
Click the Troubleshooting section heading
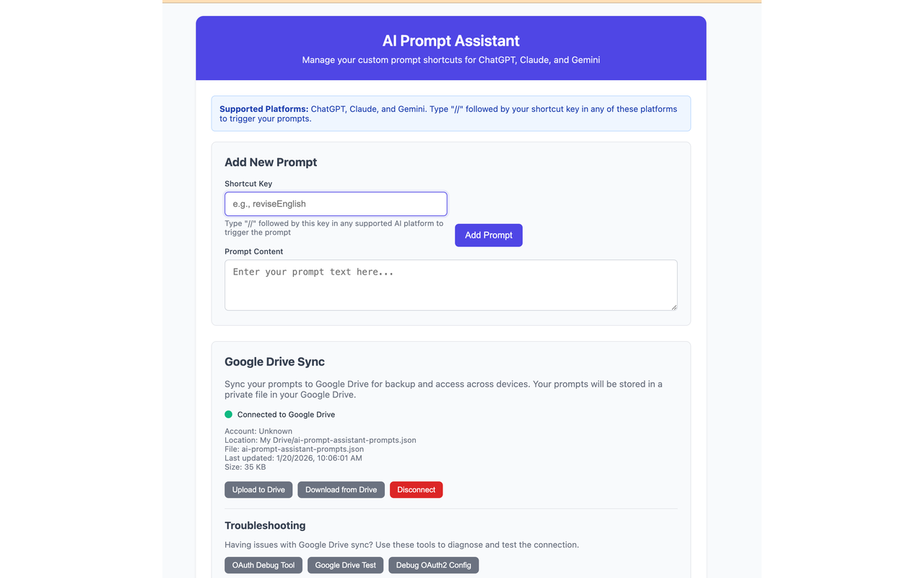click(265, 525)
